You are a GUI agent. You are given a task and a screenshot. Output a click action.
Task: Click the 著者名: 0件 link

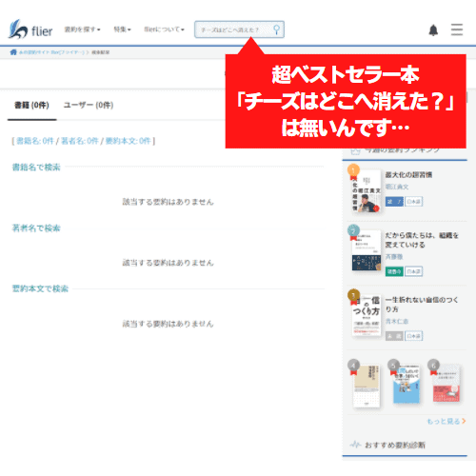click(79, 141)
